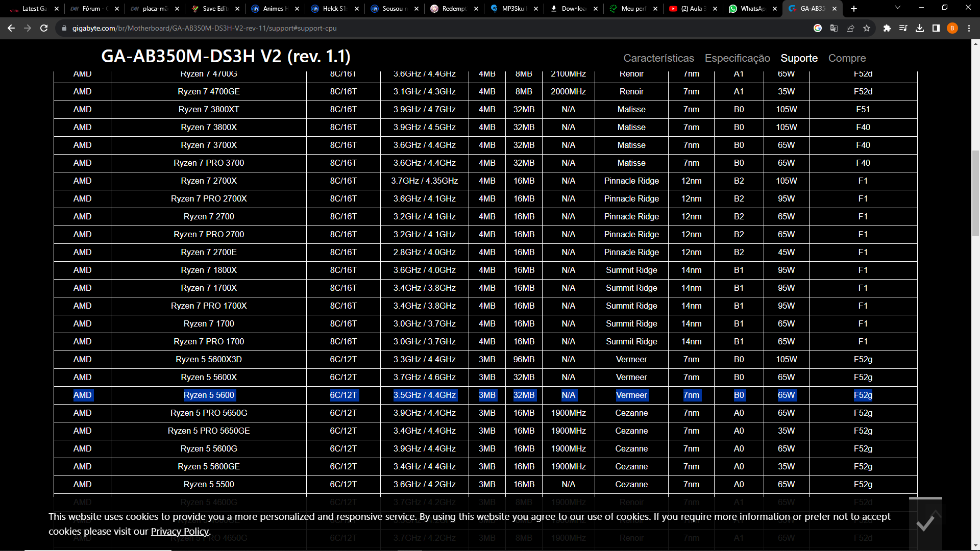Viewport: 980px width, 551px height.
Task: Switch to the Latest Ga tab
Action: tap(32, 9)
